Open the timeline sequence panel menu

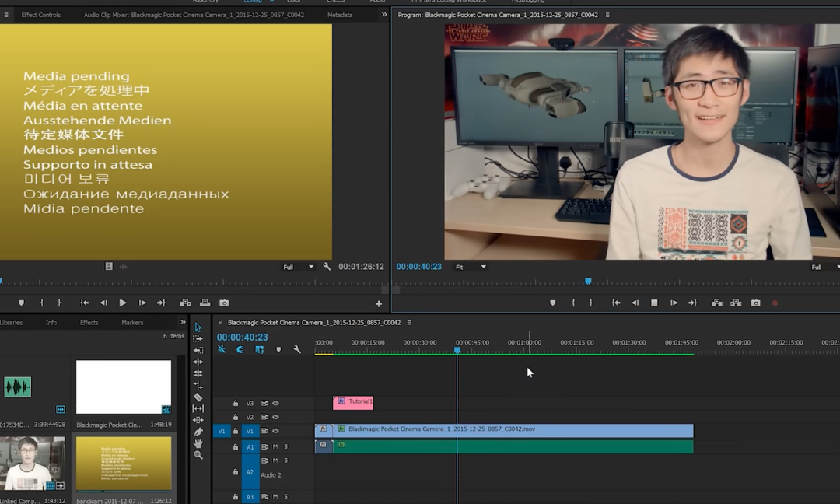point(409,323)
